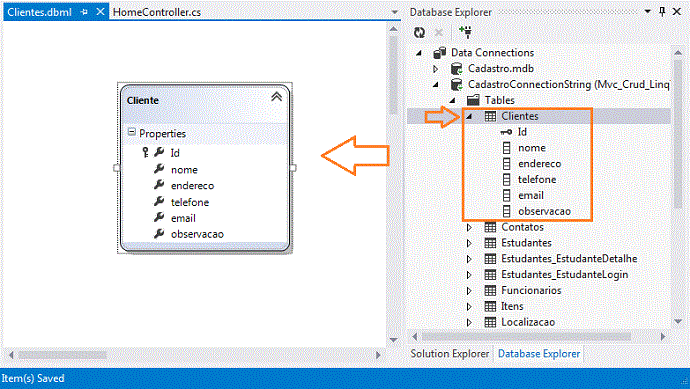
Task: Close the Database Explorer panel
Action: click(x=677, y=11)
